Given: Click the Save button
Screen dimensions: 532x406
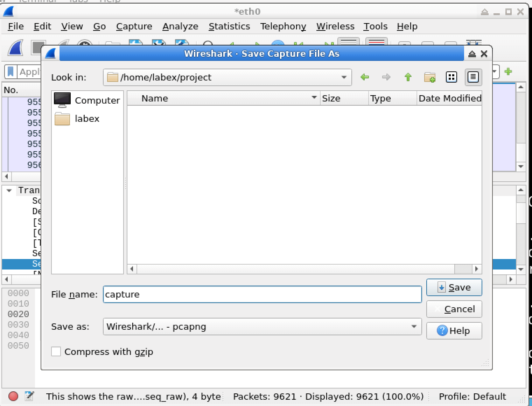Looking at the screenshot, I should pos(454,287).
